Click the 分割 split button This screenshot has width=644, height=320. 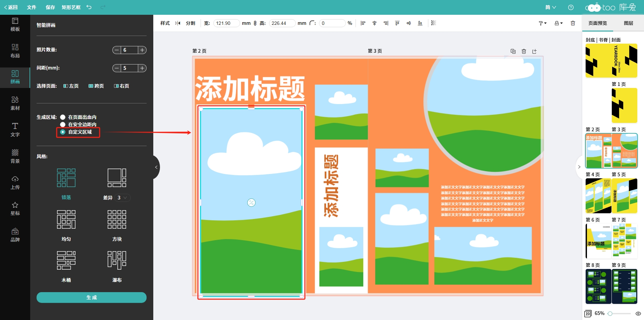pos(191,23)
